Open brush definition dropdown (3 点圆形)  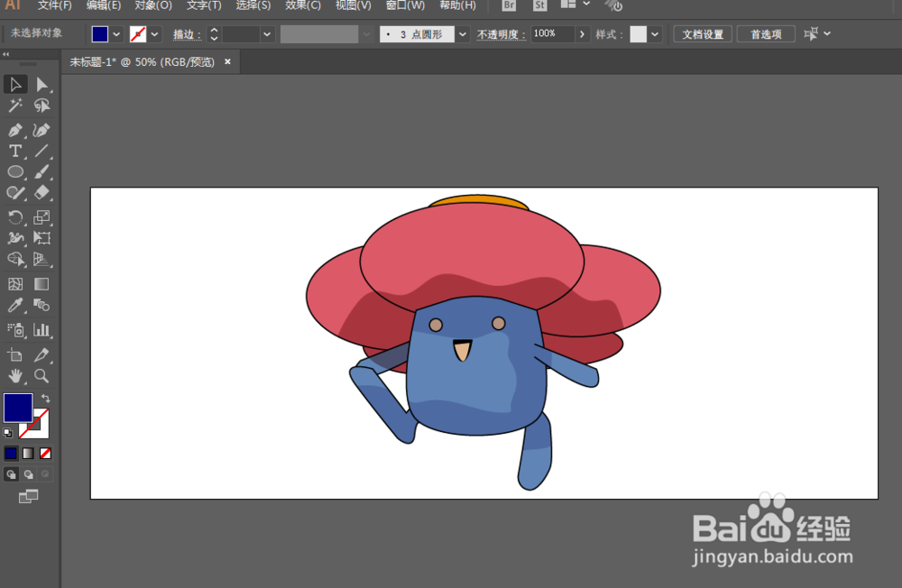(463, 34)
